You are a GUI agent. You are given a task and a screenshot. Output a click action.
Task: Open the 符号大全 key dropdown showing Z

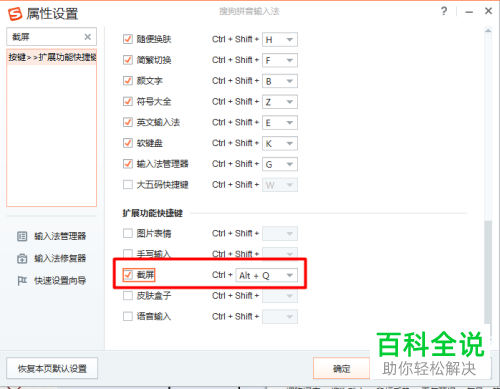280,102
